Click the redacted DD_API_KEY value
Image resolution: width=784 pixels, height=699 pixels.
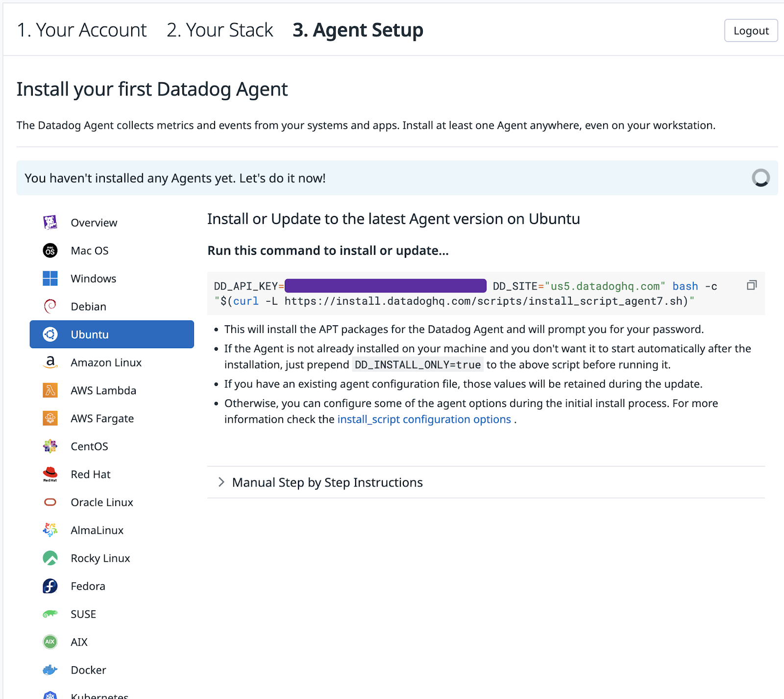click(385, 286)
